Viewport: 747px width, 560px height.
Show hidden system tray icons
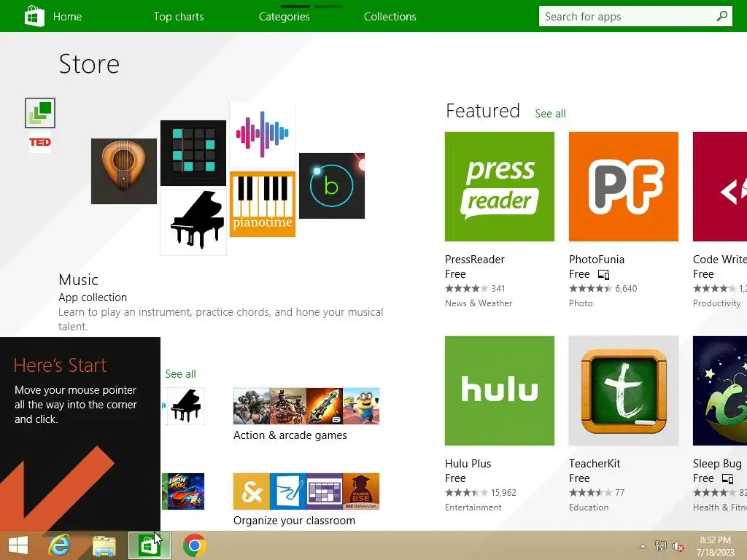[x=643, y=546]
